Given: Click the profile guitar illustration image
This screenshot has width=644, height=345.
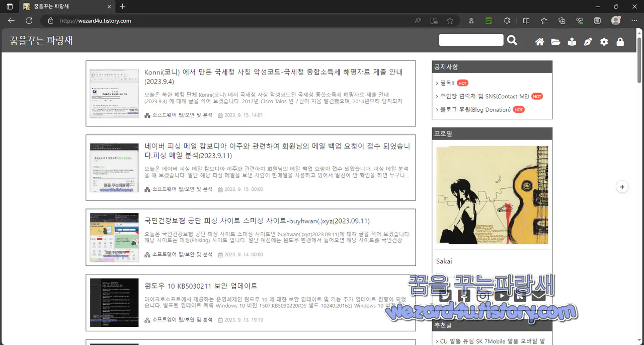Looking at the screenshot, I should (x=492, y=195).
